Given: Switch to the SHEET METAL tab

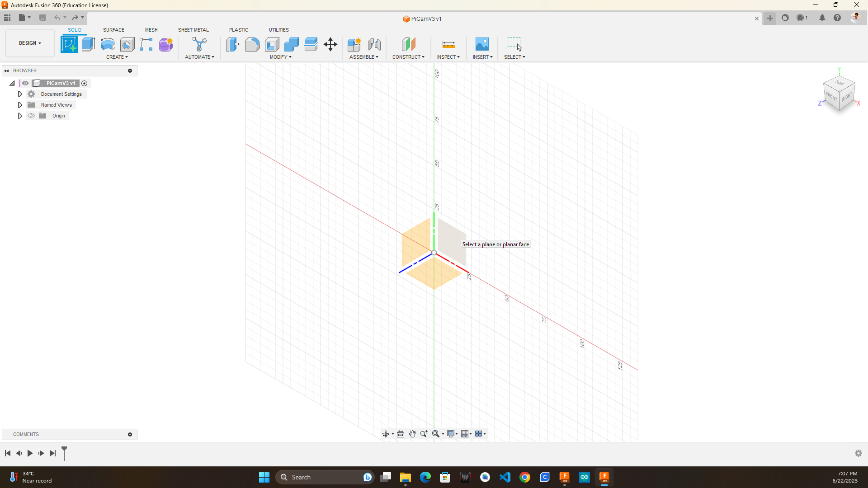Looking at the screenshot, I should coord(193,30).
